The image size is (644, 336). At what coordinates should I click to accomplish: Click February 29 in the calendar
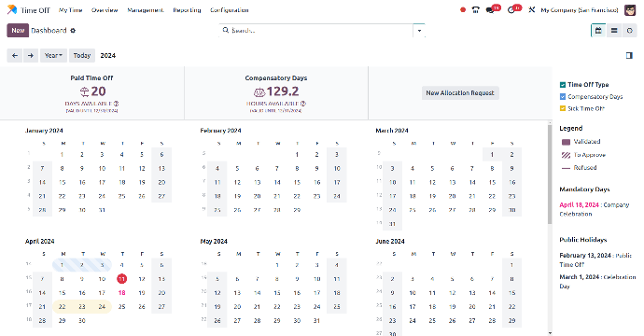tap(297, 210)
